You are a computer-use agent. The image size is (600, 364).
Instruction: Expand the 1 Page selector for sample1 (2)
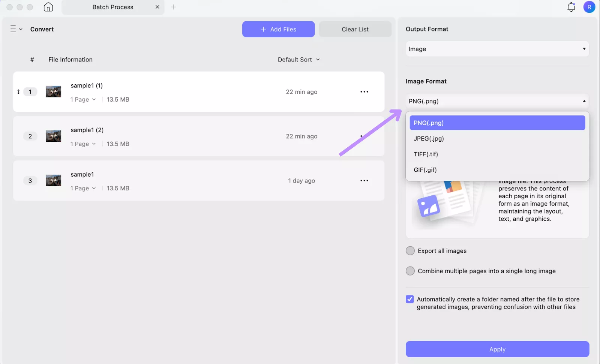click(82, 144)
